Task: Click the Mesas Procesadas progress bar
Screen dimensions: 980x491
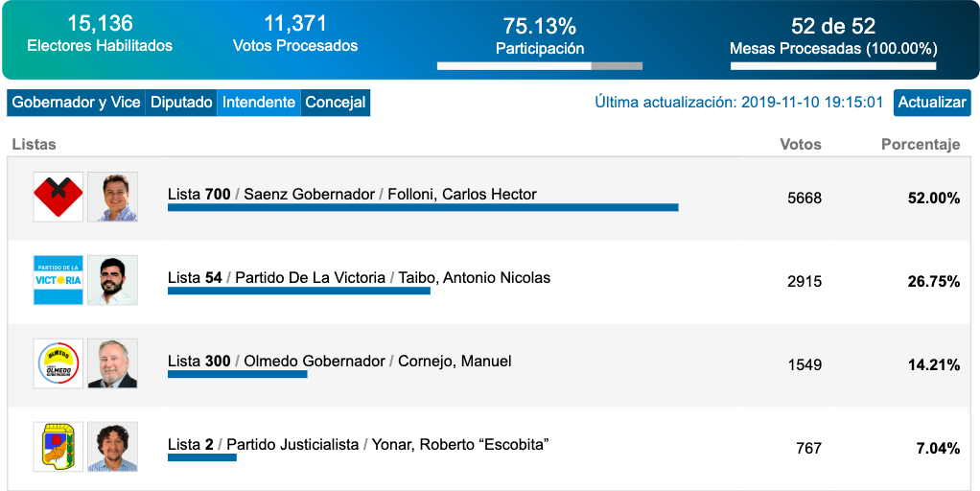Action: (832, 66)
